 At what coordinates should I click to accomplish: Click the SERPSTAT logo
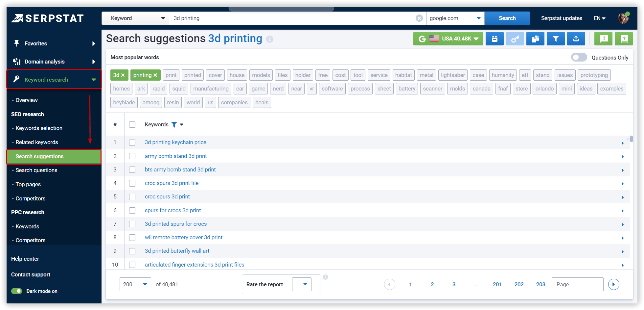point(48,18)
